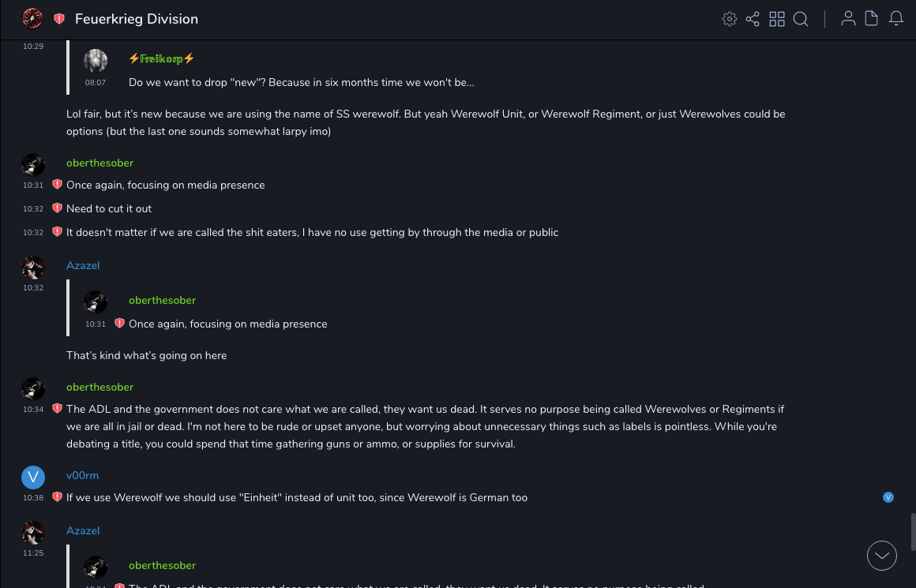The width and height of the screenshot is (916, 588).
Task: Open quoted "Once again, focusing on media presence" reply
Action: [x=227, y=324]
